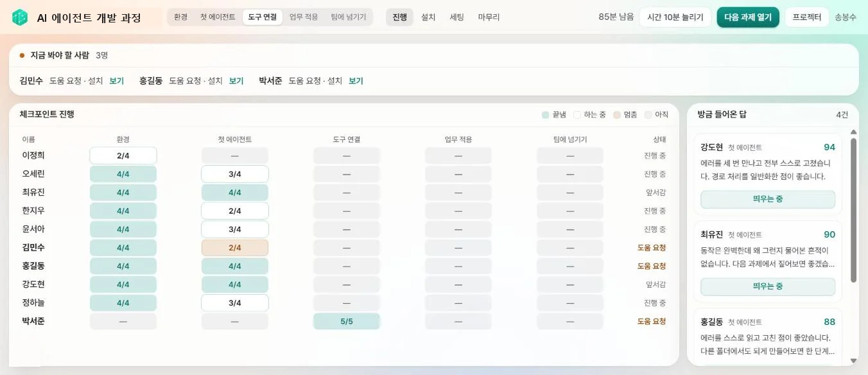The image size is (868, 375).
Task: Click 윤서아's 첫 에이전트 3/4 cell
Action: [x=235, y=229]
